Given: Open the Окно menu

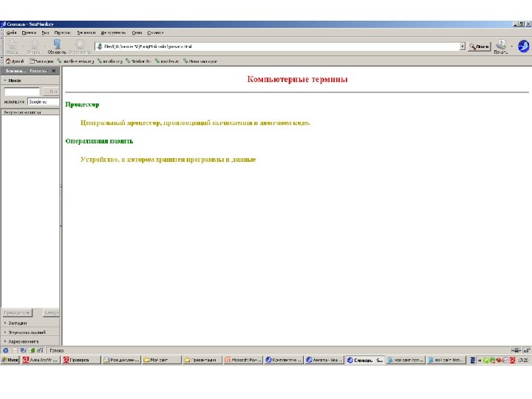Looking at the screenshot, I should click(x=137, y=33).
